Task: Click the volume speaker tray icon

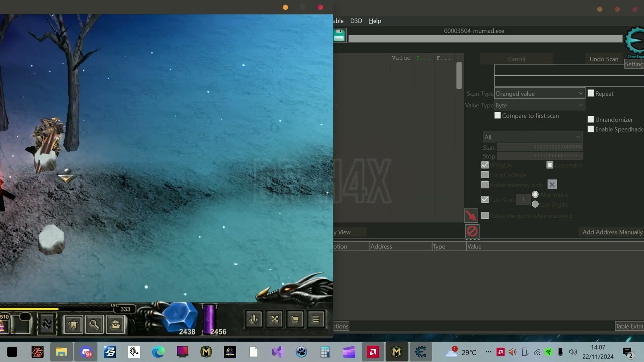Action: [573, 352]
